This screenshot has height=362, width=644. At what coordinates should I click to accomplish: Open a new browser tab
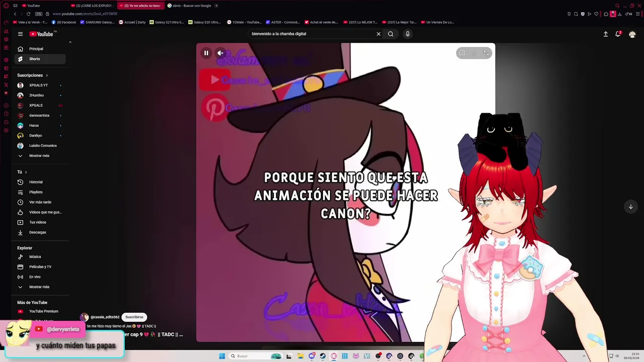[x=216, y=6]
